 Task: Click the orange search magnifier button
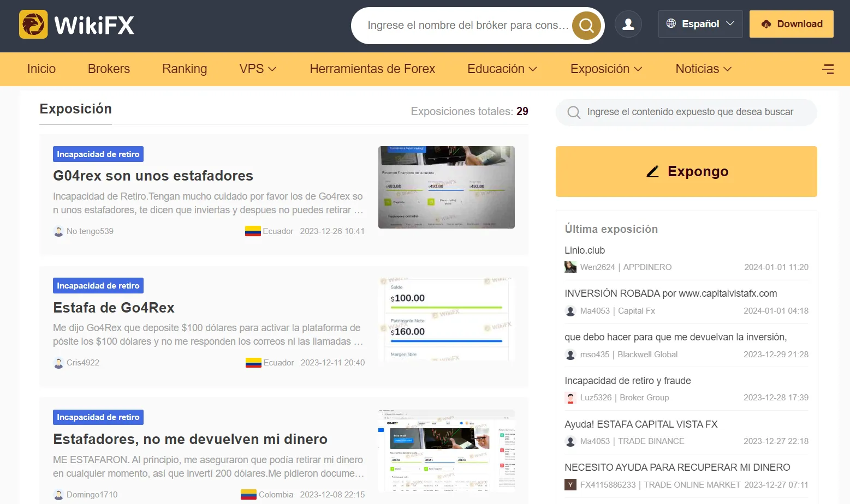coord(586,25)
